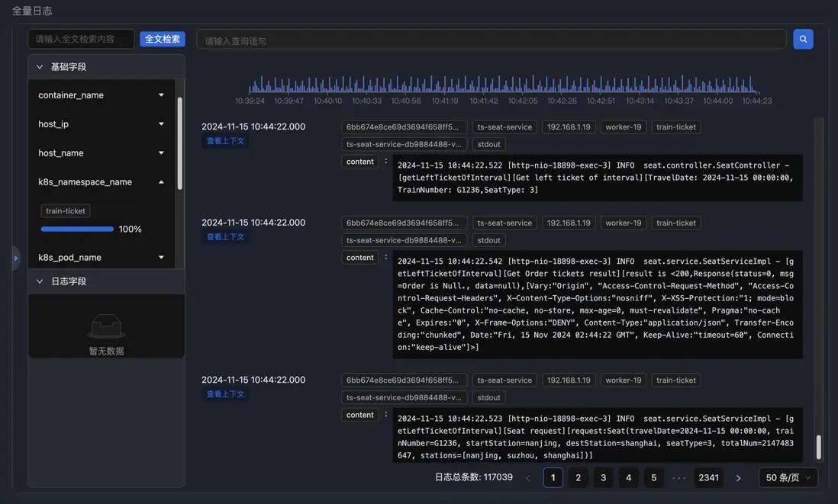This screenshot has height=504, width=838.
Task: Expand the host_ip field dropdown
Action: coord(161,124)
